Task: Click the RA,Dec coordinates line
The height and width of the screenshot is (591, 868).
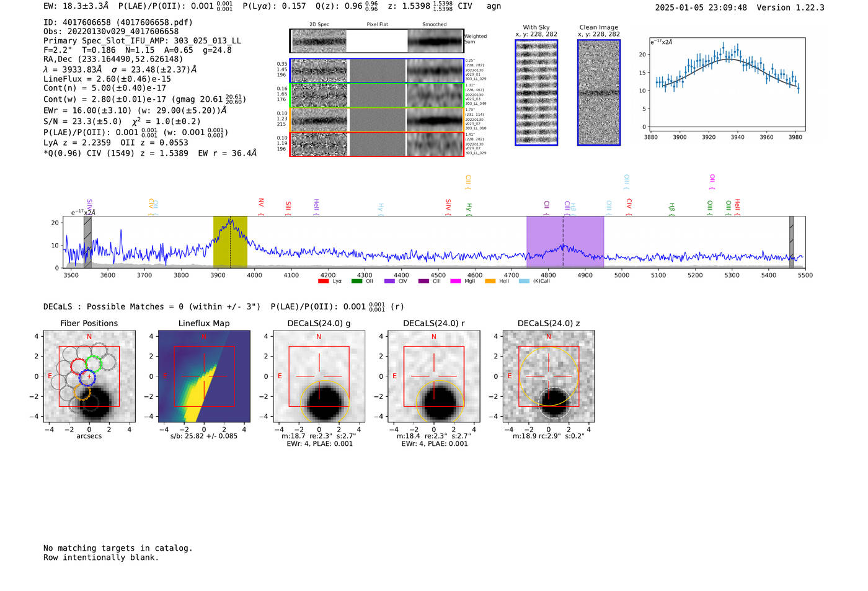Action: point(113,60)
